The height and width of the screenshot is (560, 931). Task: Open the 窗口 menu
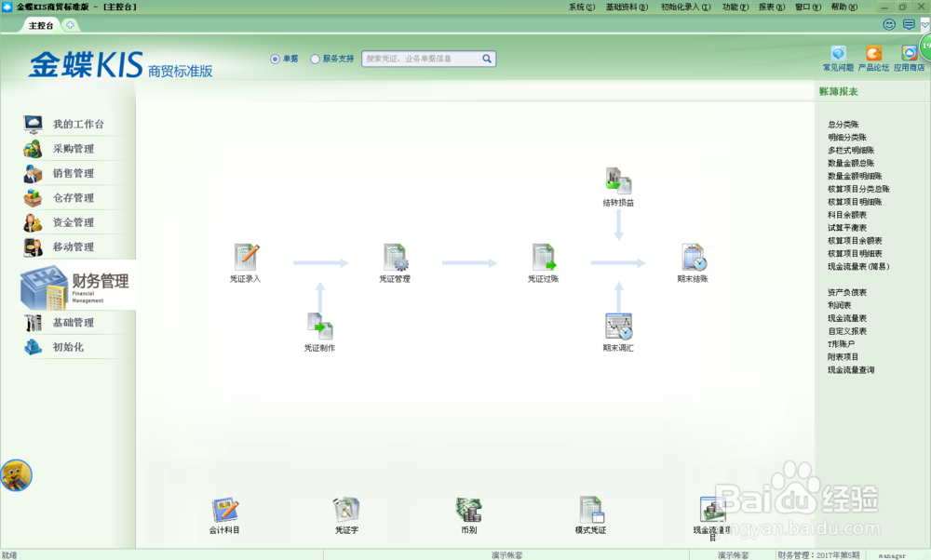point(808,7)
